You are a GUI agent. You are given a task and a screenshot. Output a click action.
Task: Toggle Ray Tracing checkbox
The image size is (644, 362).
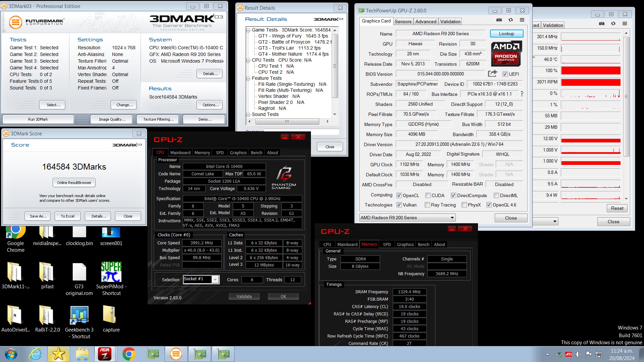click(x=427, y=205)
